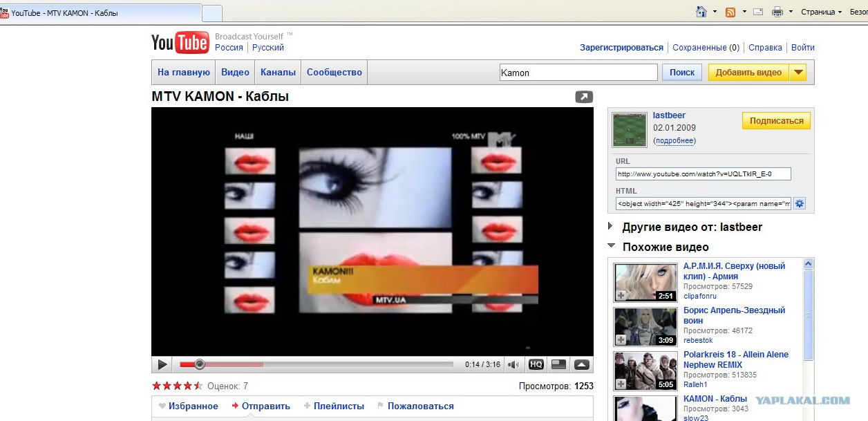
Task: Click the YouTube logo
Action: 180,42
